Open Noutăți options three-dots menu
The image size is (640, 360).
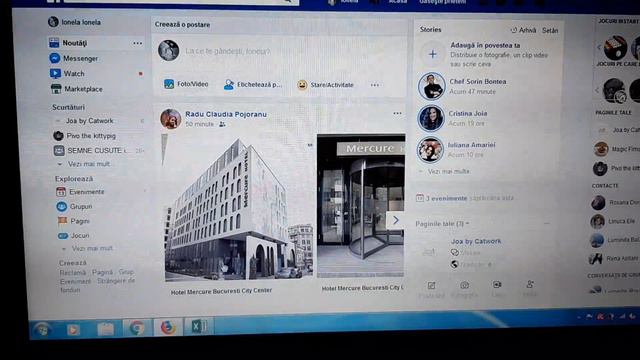point(138,43)
